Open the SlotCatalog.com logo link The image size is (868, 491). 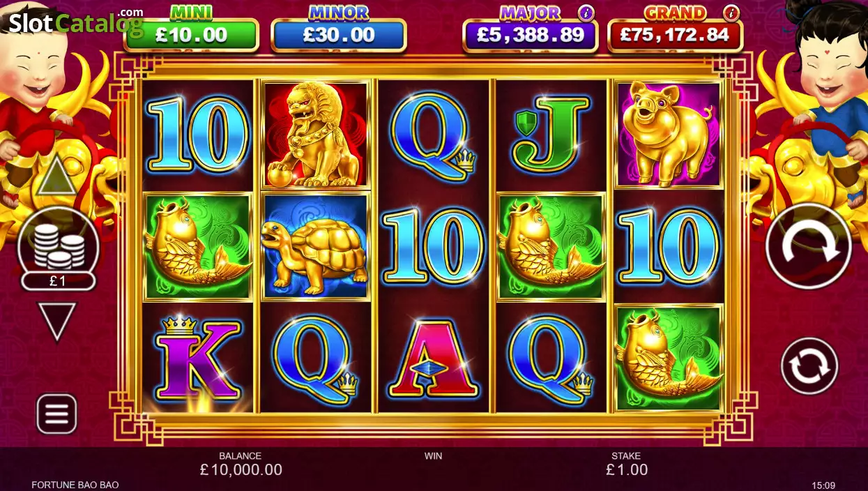pyautogui.click(x=75, y=22)
